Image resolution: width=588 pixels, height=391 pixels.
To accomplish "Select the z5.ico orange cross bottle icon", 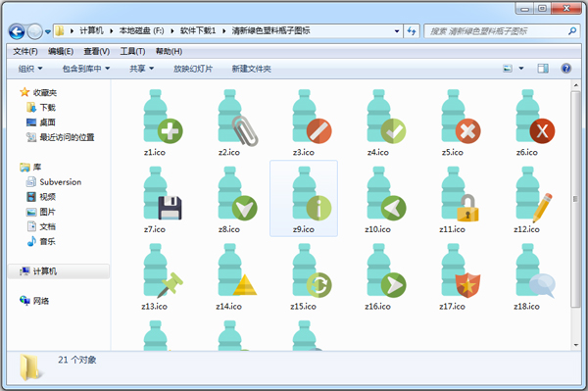I will pos(461,117).
